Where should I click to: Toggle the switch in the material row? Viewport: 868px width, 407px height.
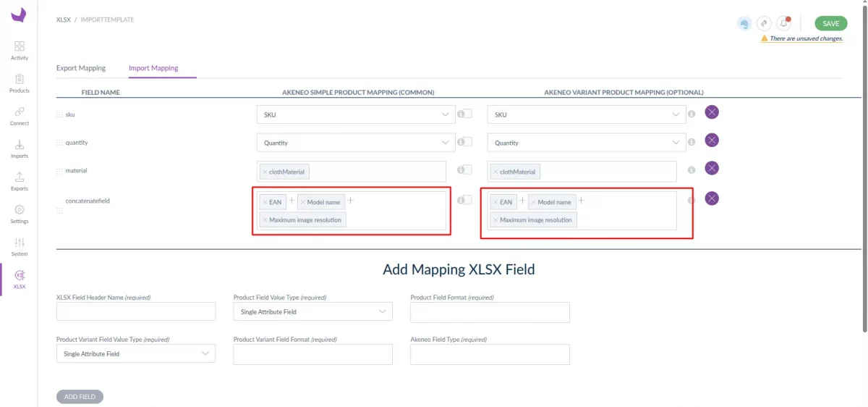coord(467,169)
